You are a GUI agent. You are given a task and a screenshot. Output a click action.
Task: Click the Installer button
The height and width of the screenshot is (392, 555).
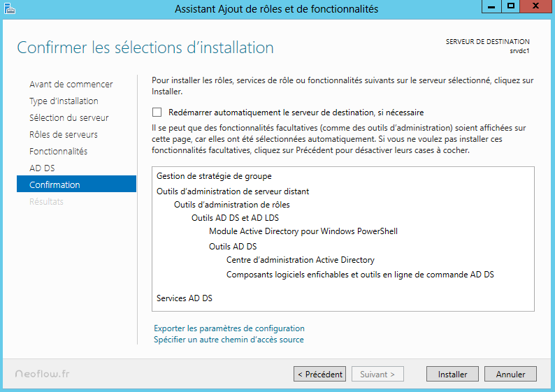pos(452,375)
